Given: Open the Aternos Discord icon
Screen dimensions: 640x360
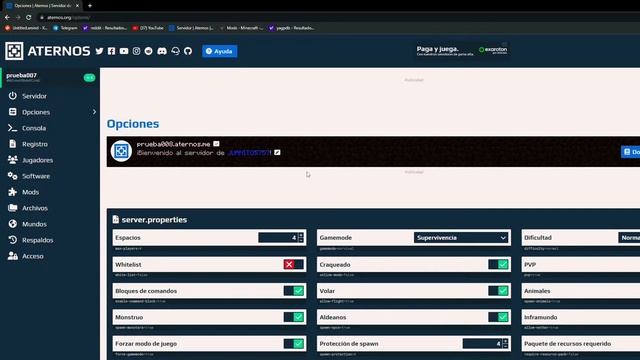Looking at the screenshot, I should [x=162, y=51].
